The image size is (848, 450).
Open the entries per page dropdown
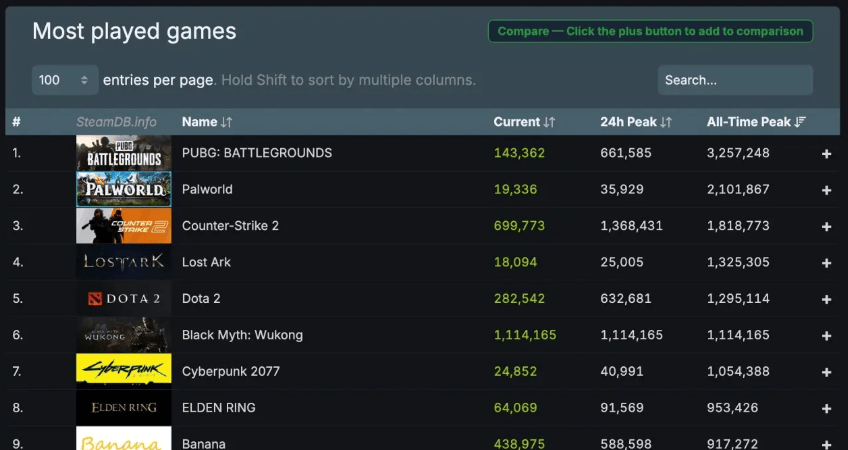tap(65, 80)
